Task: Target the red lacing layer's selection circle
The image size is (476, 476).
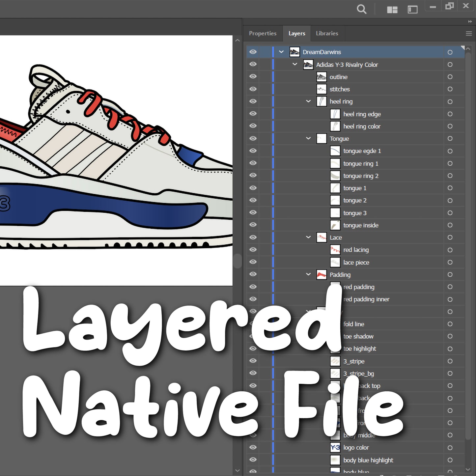Action: 450,250
